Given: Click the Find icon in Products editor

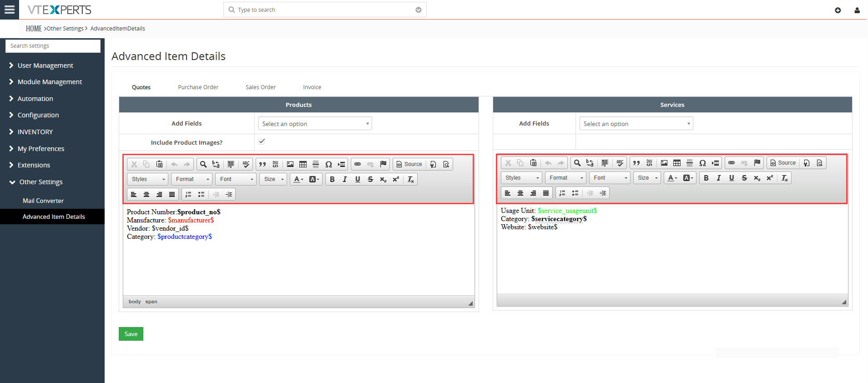Looking at the screenshot, I should click(x=203, y=164).
